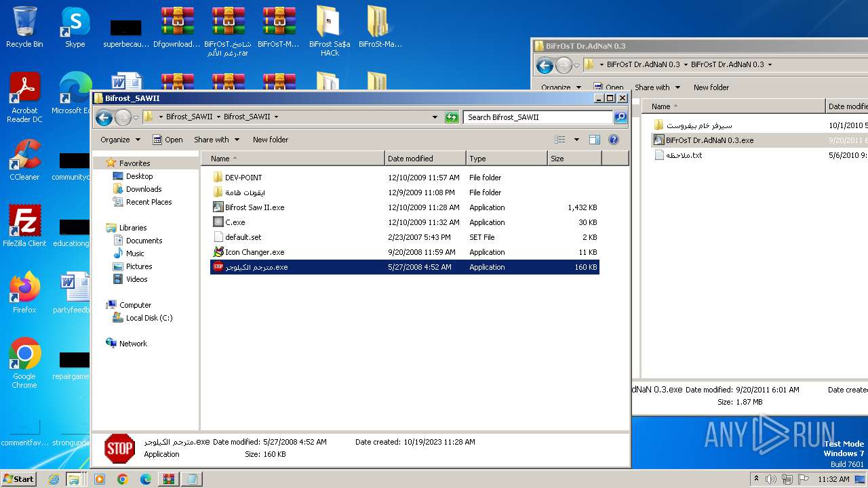Select BiFrOsT Dr.AdNaN 0.3.exe in back window

pyautogui.click(x=709, y=140)
